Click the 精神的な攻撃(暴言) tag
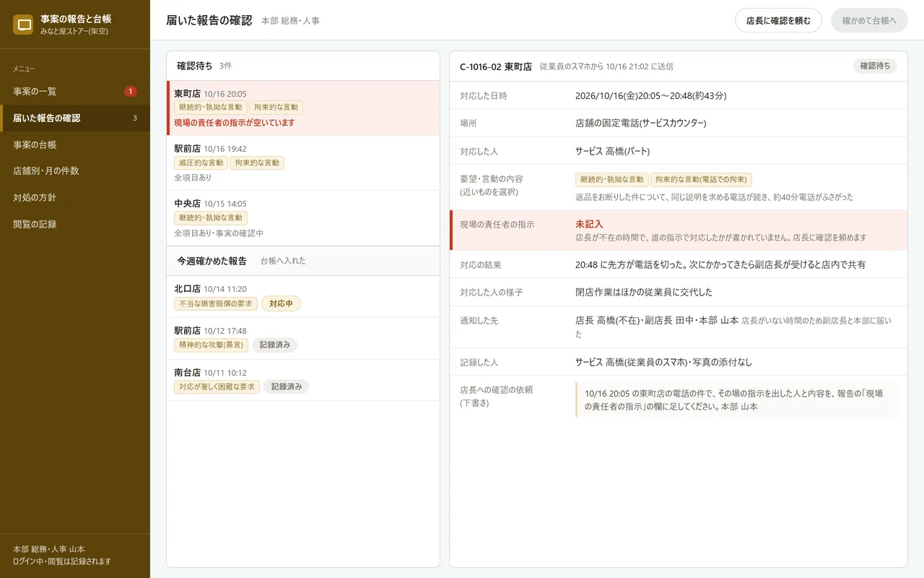 pos(211,345)
